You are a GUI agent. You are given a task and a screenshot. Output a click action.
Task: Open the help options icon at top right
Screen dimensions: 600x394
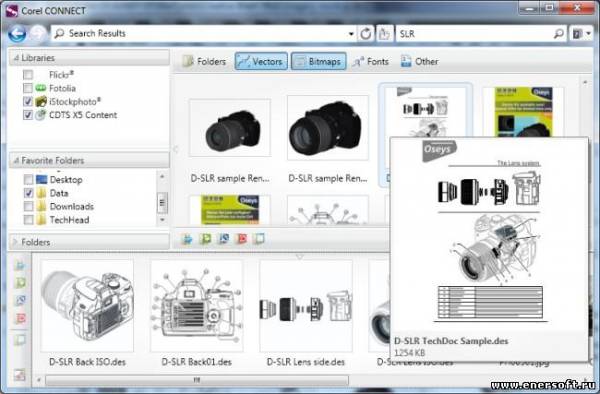coord(577,34)
